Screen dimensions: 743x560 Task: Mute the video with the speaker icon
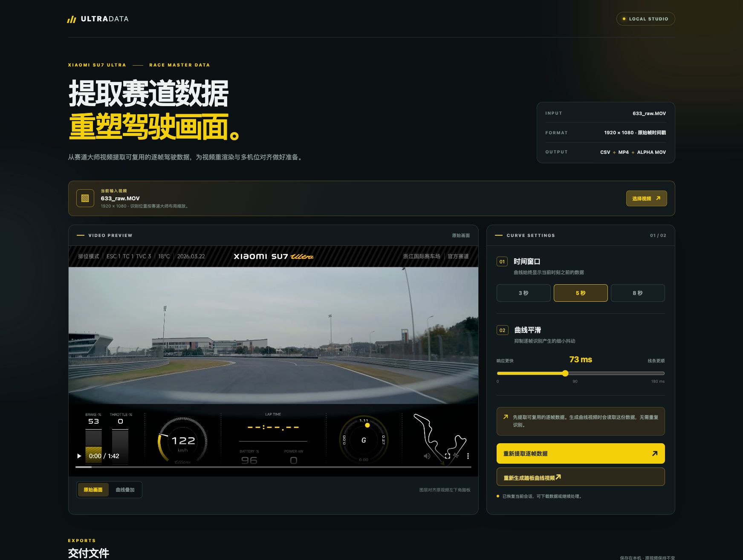(x=427, y=456)
